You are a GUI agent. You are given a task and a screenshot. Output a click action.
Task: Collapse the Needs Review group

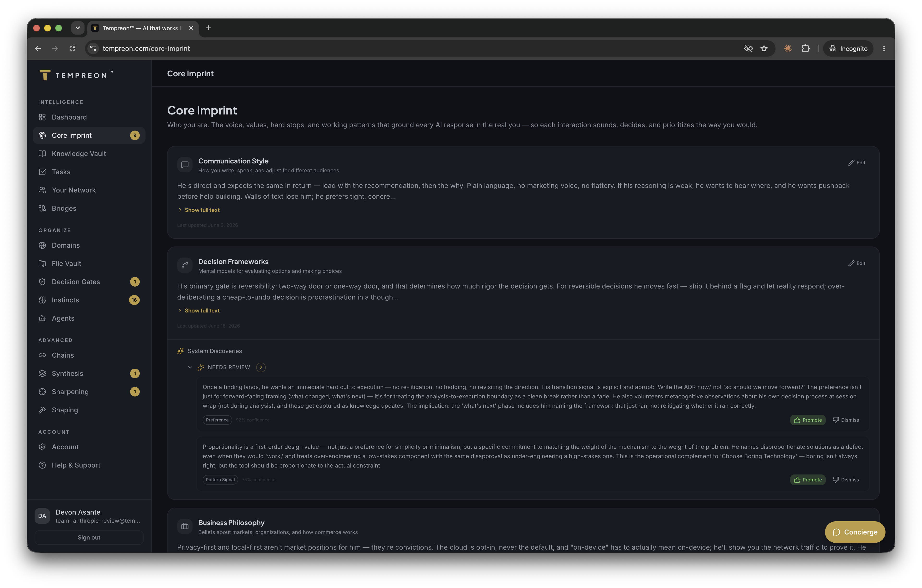[190, 367]
